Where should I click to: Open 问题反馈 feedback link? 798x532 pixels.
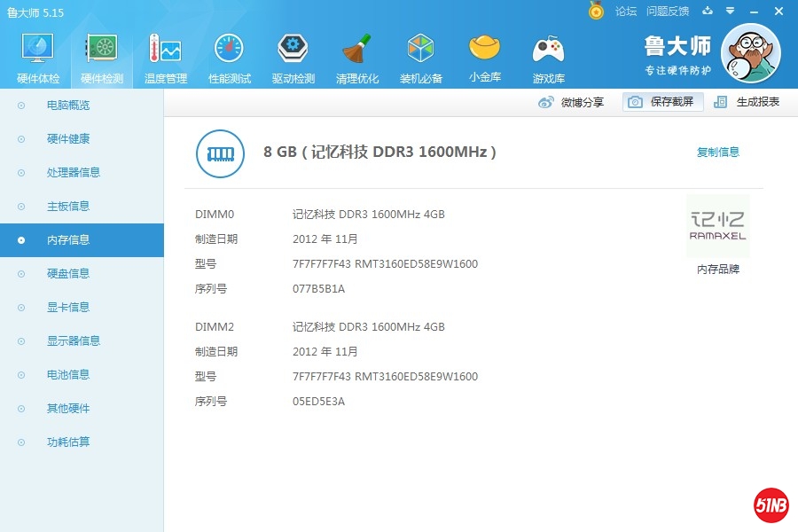coord(668,12)
